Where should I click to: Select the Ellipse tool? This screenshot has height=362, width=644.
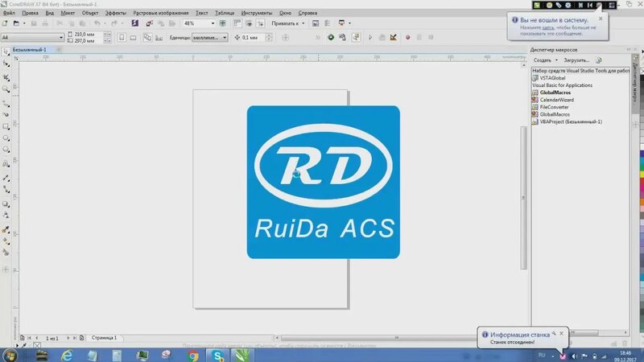[x=6, y=138]
